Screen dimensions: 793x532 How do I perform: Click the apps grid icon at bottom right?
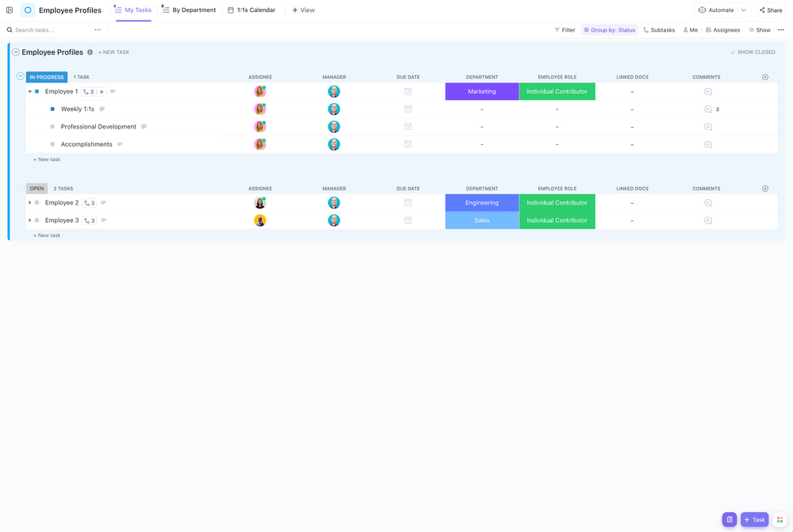[780, 519]
